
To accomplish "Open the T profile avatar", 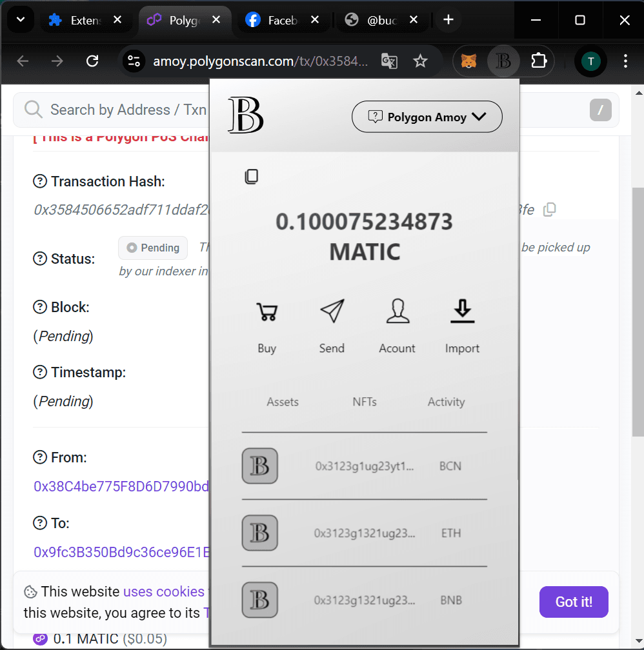I will coord(591,61).
